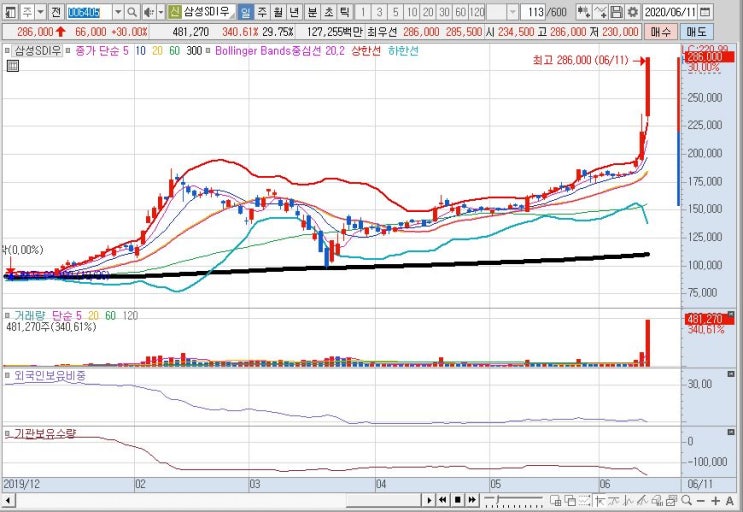
Task: Select the 월 monthly period tab
Action: point(278,12)
